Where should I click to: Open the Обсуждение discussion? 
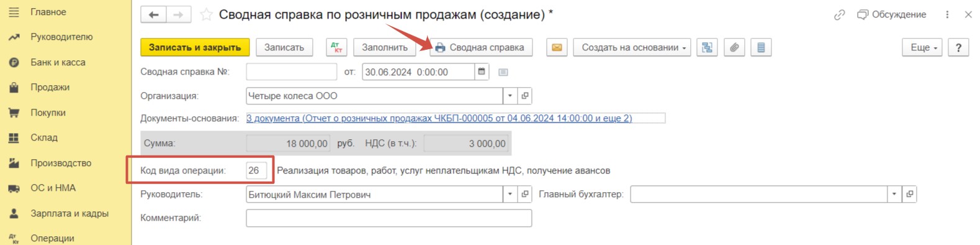tap(892, 14)
